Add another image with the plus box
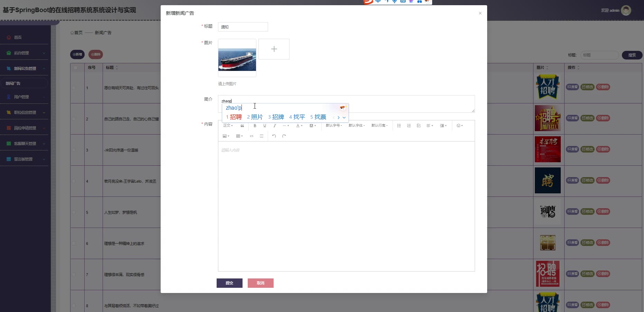644x312 pixels. click(x=274, y=49)
